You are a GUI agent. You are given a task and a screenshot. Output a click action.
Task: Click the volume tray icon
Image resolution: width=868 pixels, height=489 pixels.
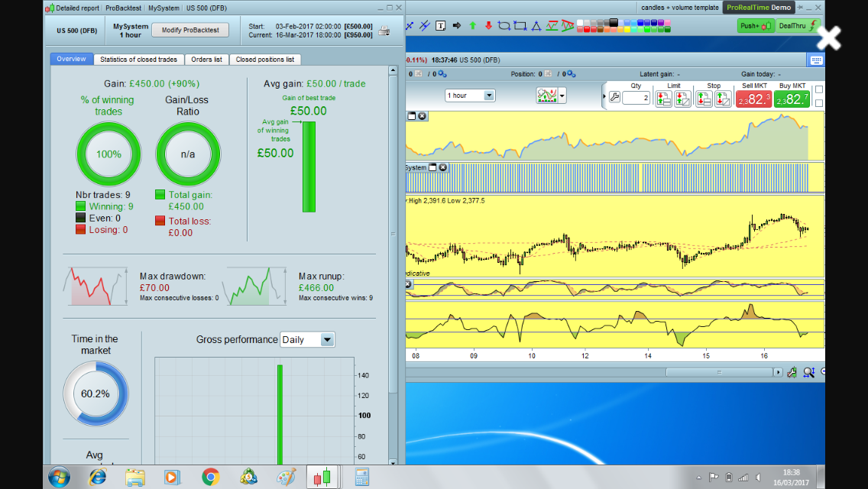point(758,478)
